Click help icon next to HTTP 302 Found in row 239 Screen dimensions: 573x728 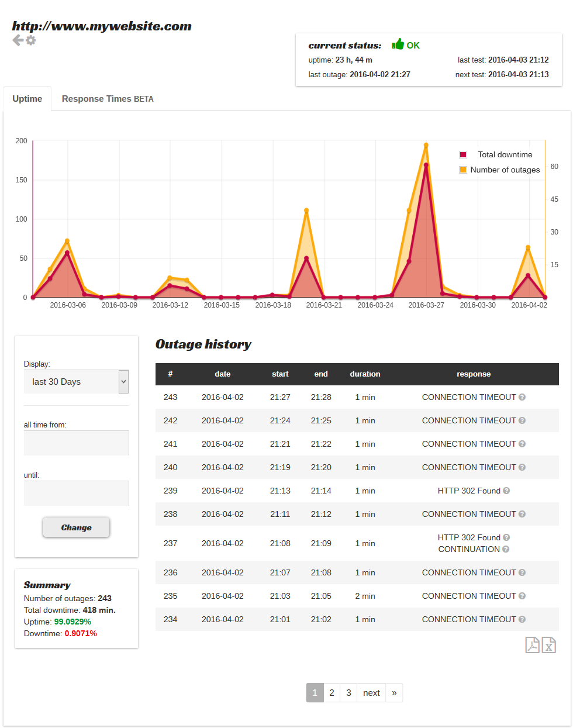click(506, 491)
